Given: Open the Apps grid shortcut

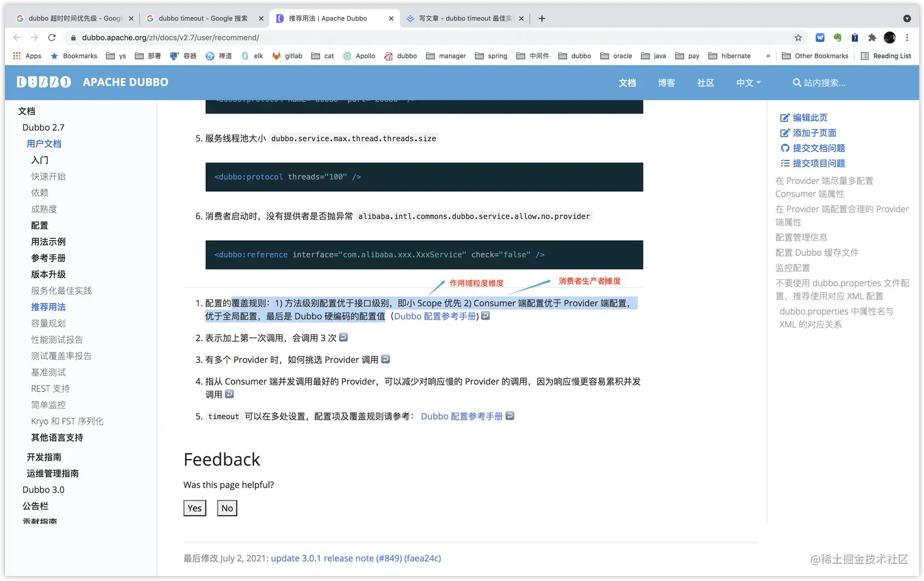Looking at the screenshot, I should click(27, 56).
